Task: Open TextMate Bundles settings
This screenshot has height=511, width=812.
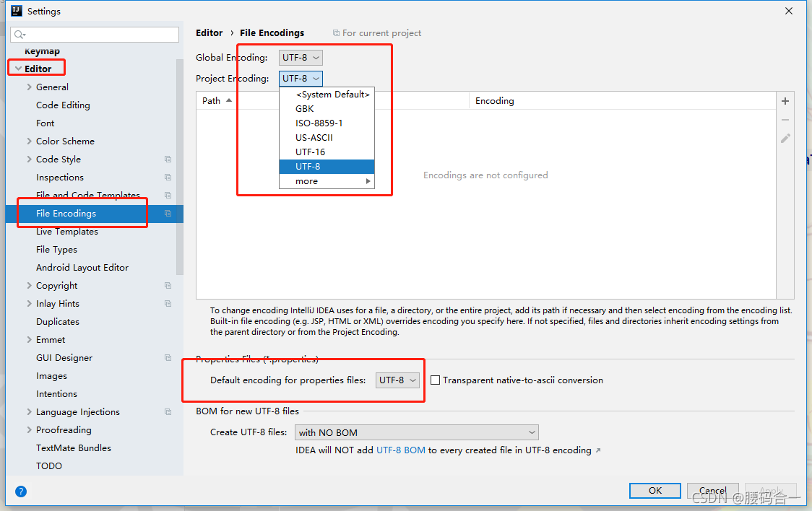Action: (x=74, y=448)
